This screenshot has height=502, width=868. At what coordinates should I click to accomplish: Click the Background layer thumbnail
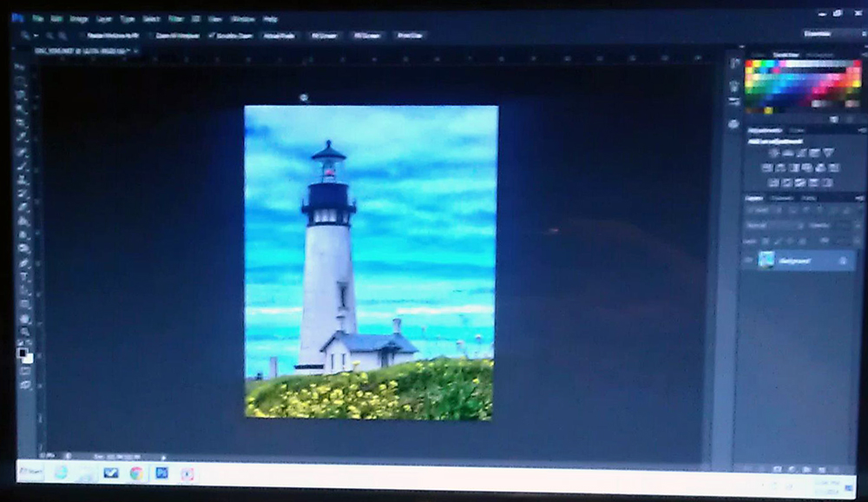click(x=766, y=260)
